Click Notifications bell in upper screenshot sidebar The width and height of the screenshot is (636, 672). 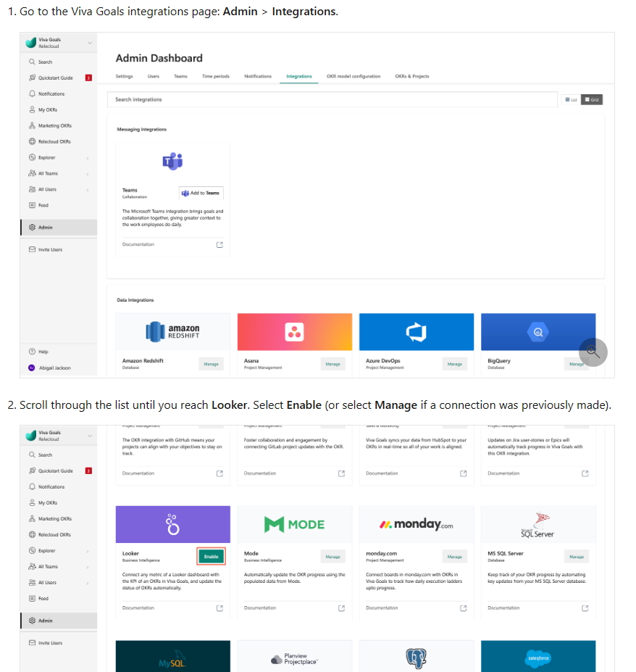[32, 94]
